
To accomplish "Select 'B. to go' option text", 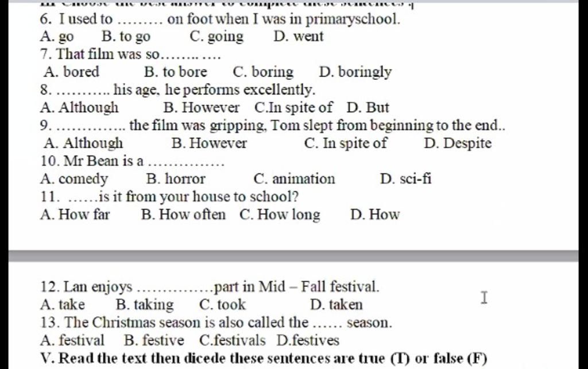I will pos(126,37).
